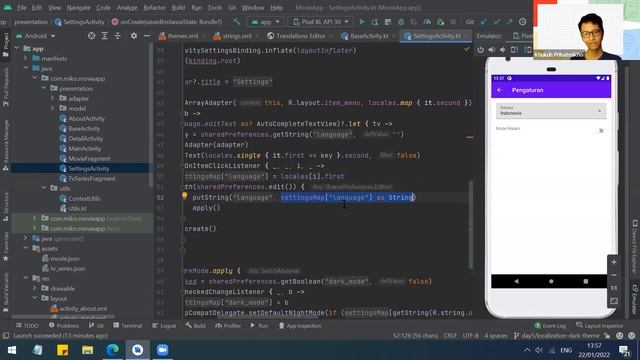Tap the Android recents square navigation button
The height and width of the screenshot is (360, 640).
(586, 281)
